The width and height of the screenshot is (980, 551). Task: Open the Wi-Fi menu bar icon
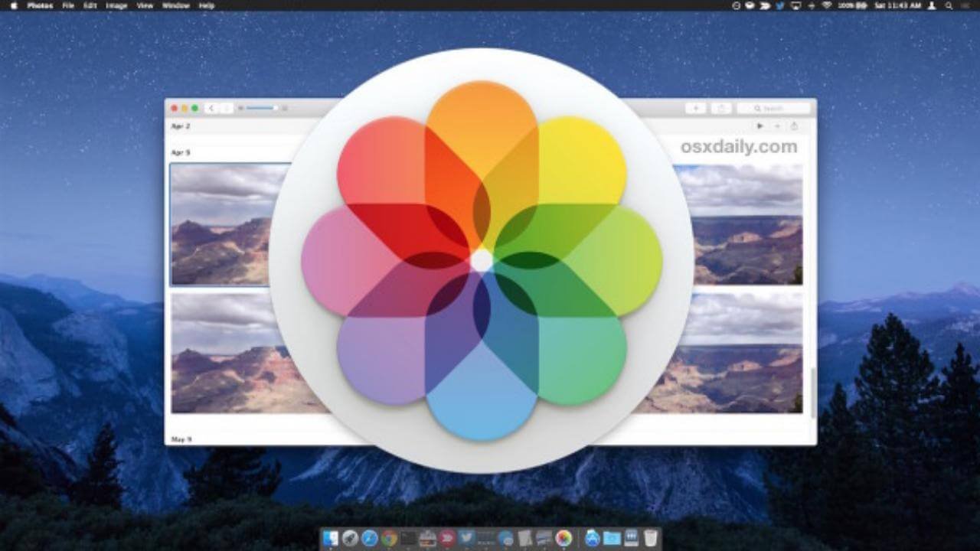(x=826, y=5)
